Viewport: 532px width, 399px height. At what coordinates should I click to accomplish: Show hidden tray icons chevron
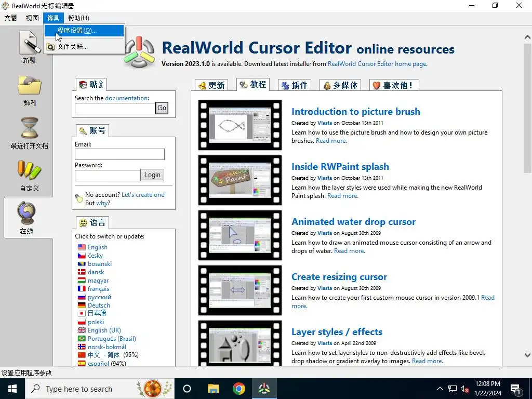pos(440,389)
